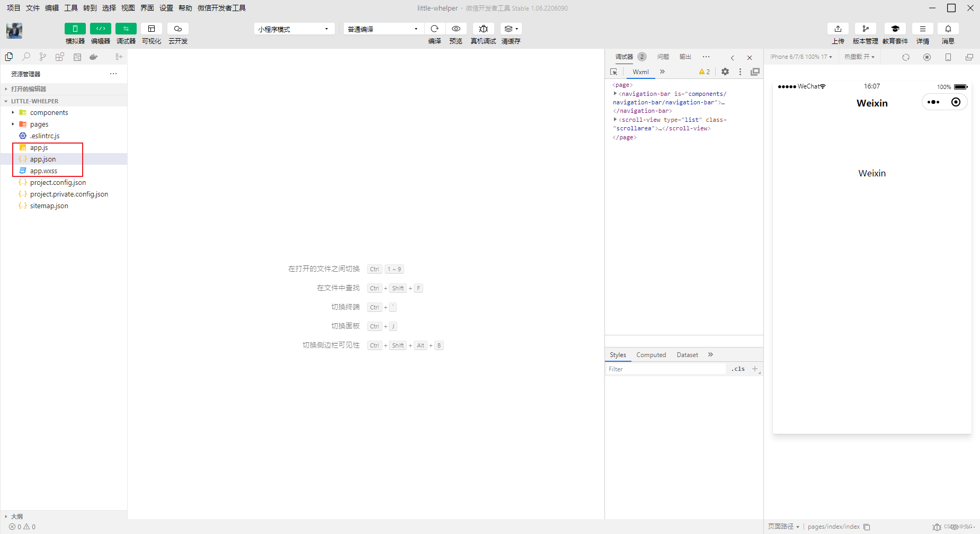Viewport: 980px width, 534px height.
Task: Toggle the .cls class editor
Action: pyautogui.click(x=738, y=369)
